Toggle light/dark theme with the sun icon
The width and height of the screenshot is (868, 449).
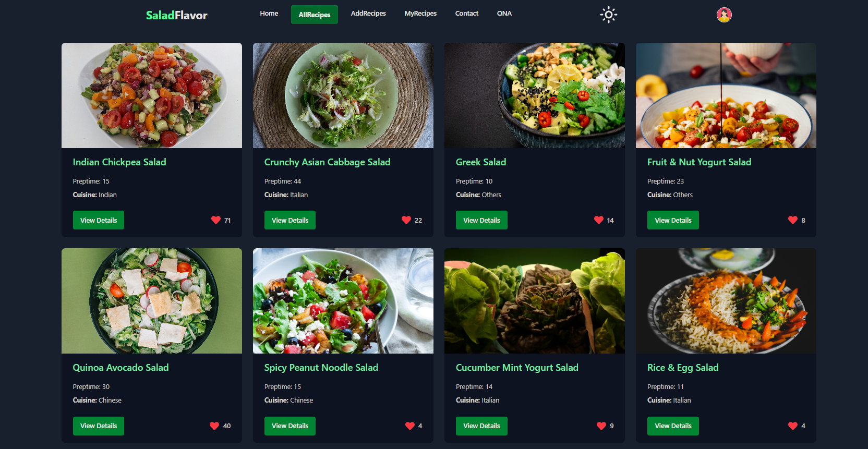pos(608,15)
